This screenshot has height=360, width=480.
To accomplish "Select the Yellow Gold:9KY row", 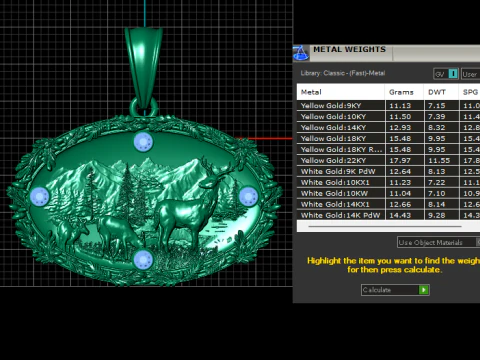I will [x=388, y=106].
